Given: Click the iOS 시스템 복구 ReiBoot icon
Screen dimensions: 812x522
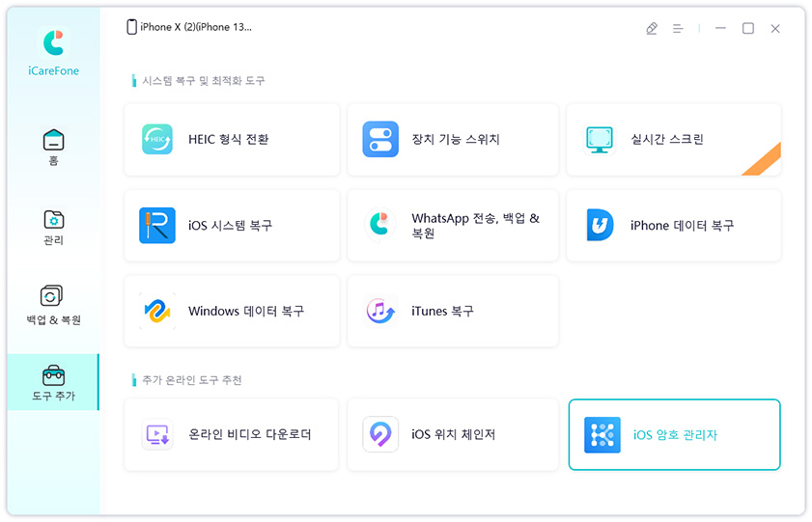Looking at the screenshot, I should coord(157,226).
